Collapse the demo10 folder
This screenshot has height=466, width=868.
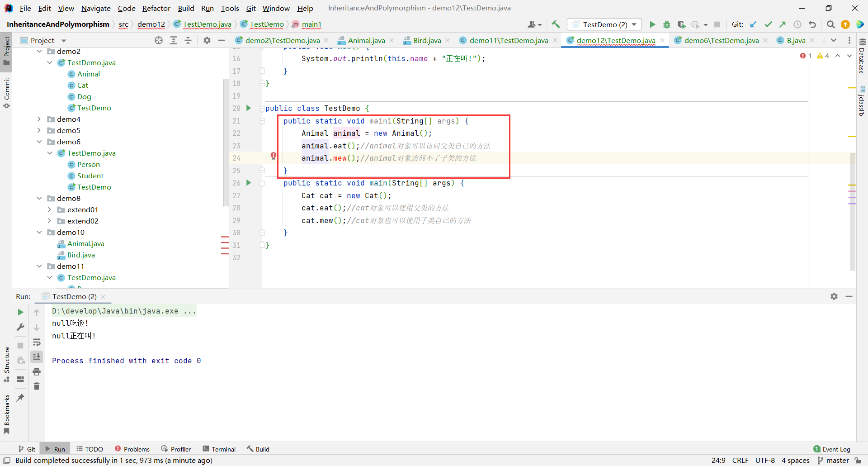(x=39, y=232)
